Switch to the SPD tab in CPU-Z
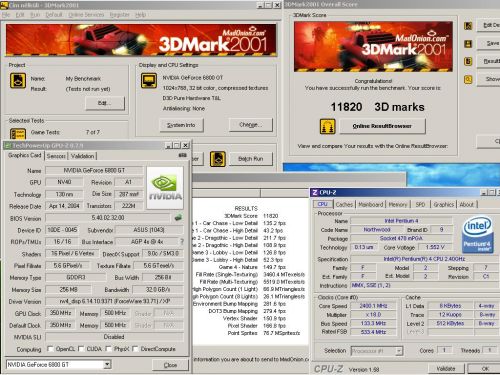500x375 pixels. (420, 204)
